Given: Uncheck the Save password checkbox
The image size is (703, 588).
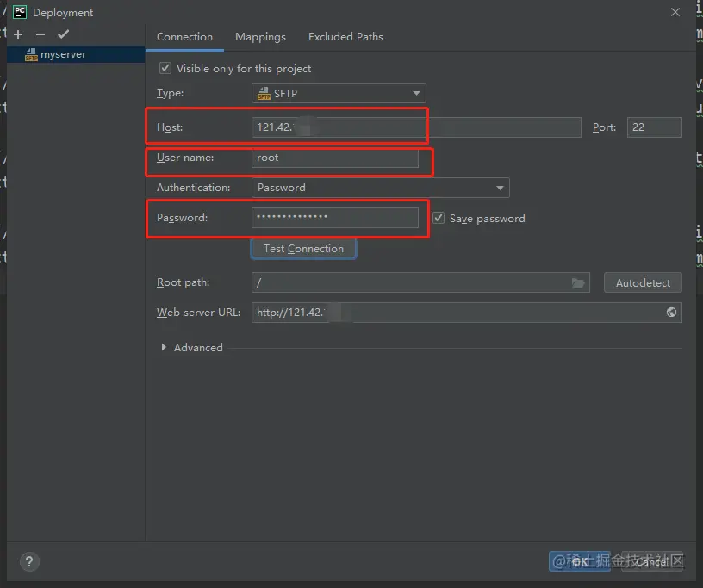Looking at the screenshot, I should tap(439, 219).
